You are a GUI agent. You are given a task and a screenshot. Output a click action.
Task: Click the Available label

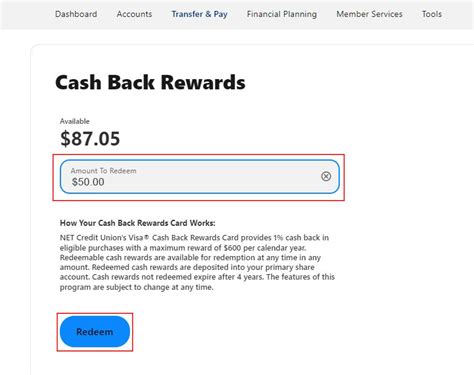(75, 121)
